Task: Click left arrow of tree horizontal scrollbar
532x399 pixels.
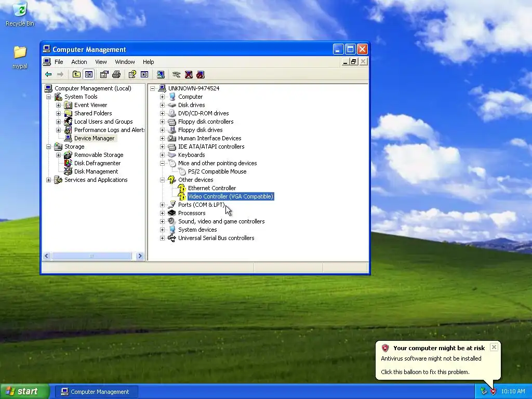Action: pos(47,256)
